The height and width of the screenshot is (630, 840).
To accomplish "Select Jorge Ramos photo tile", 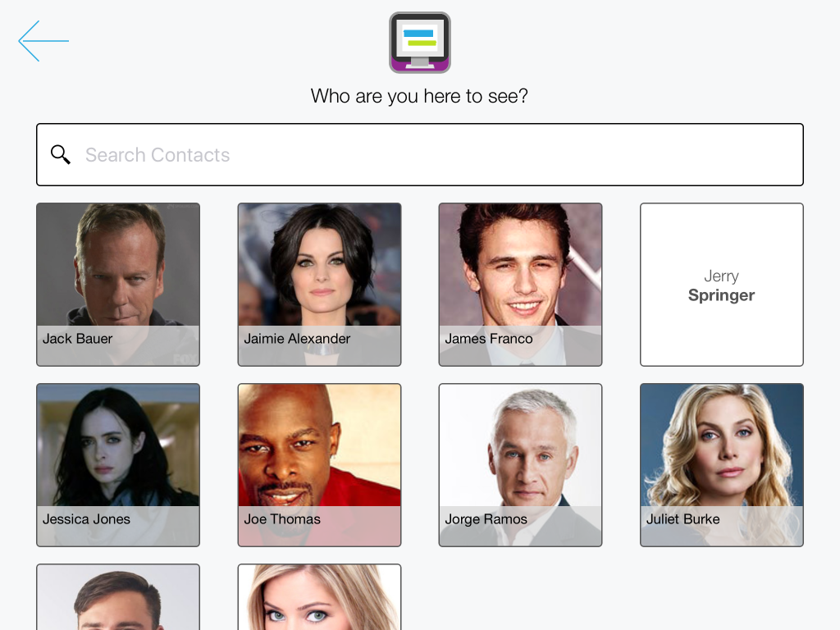I will pyautogui.click(x=520, y=465).
